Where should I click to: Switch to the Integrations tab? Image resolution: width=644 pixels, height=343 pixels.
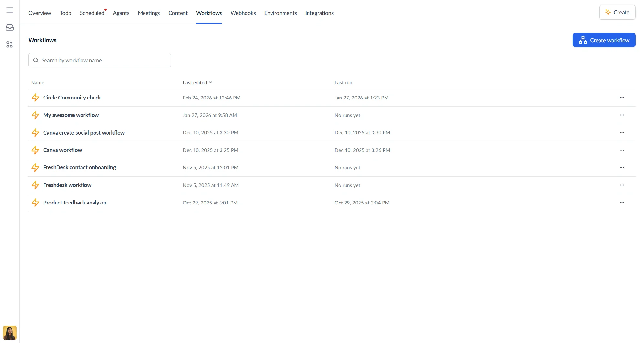[319, 13]
